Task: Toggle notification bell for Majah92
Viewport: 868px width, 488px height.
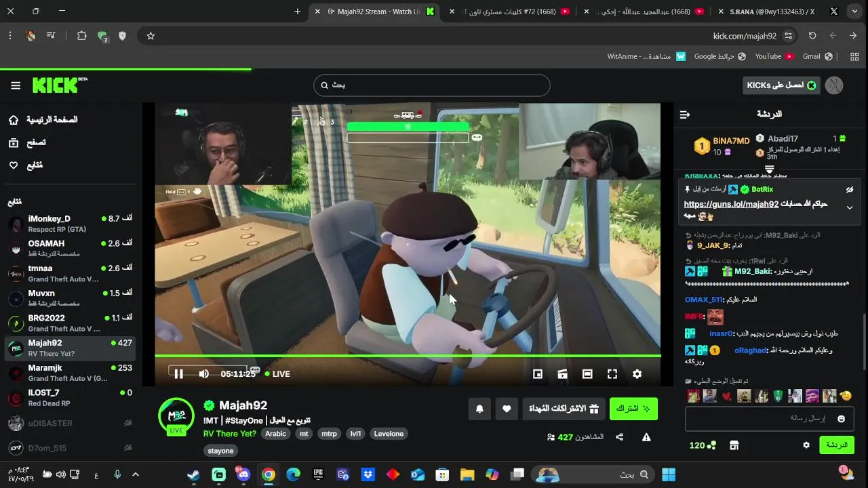Action: tap(479, 409)
